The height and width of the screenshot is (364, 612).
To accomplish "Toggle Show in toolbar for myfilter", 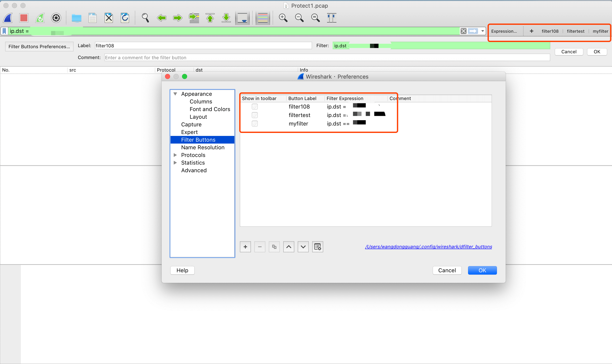I will [x=255, y=124].
